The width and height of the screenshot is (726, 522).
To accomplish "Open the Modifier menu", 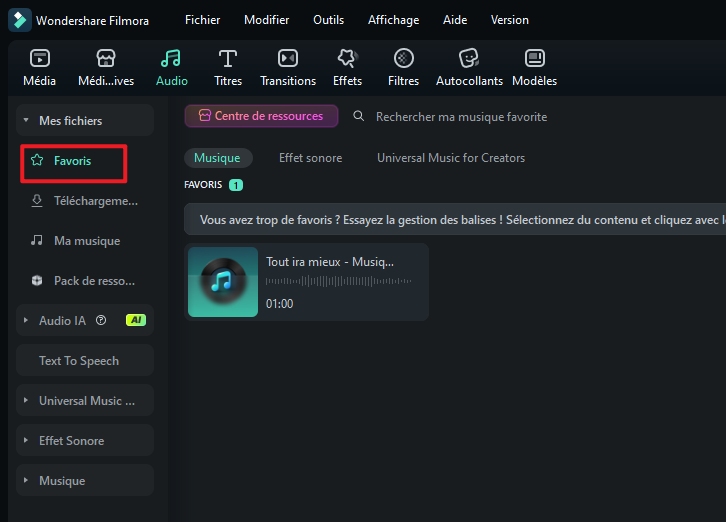I will point(267,20).
